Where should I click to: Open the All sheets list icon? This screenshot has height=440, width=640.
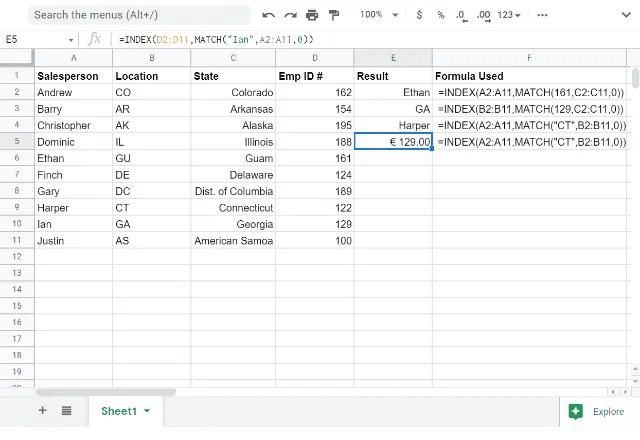pos(67,410)
